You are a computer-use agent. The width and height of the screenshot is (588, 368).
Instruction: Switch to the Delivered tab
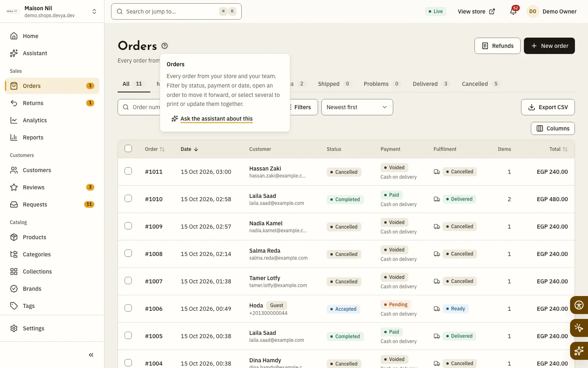[x=430, y=84]
